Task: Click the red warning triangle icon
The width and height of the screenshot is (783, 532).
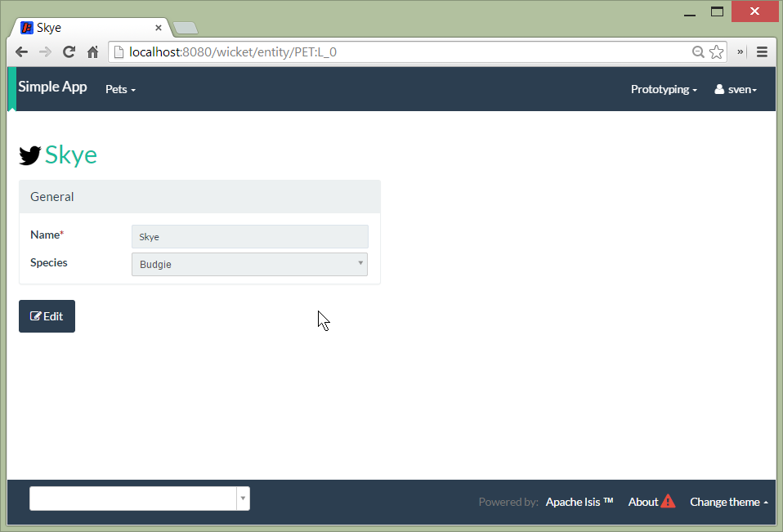Action: click(668, 502)
